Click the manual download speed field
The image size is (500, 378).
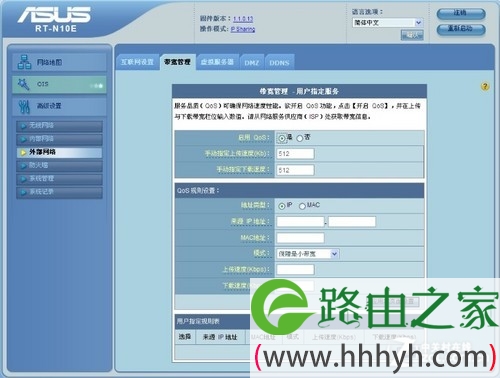tap(295, 170)
